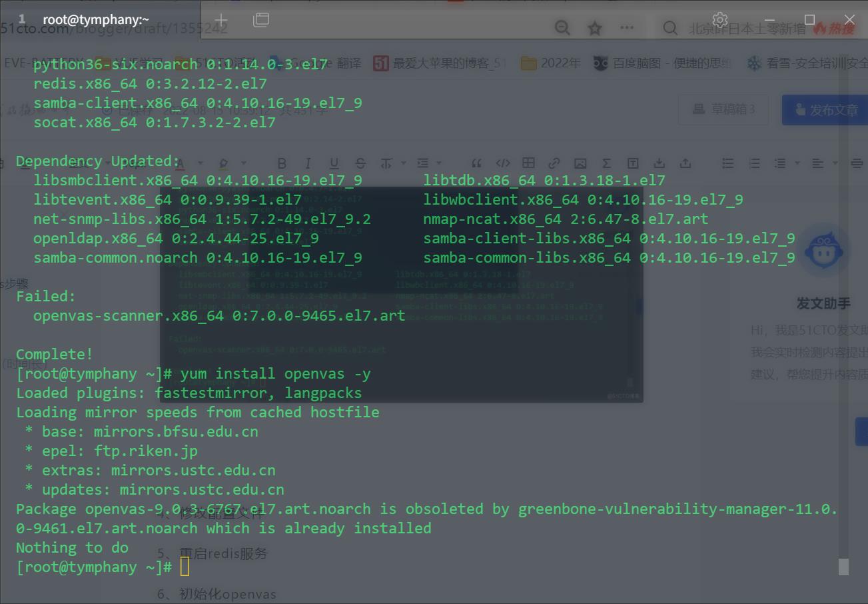This screenshot has width=868, height=604.
Task: Toggle bold formatting in the blog editor
Action: click(x=282, y=163)
